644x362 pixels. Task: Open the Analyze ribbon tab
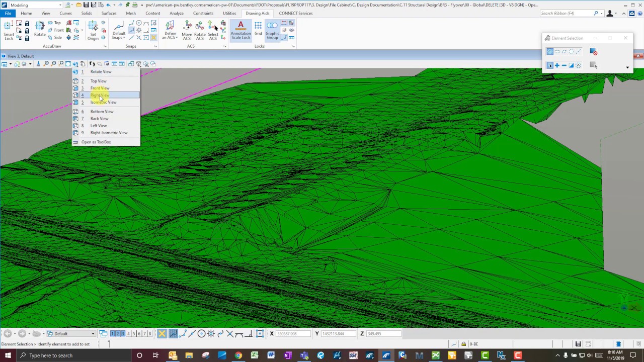(x=177, y=13)
